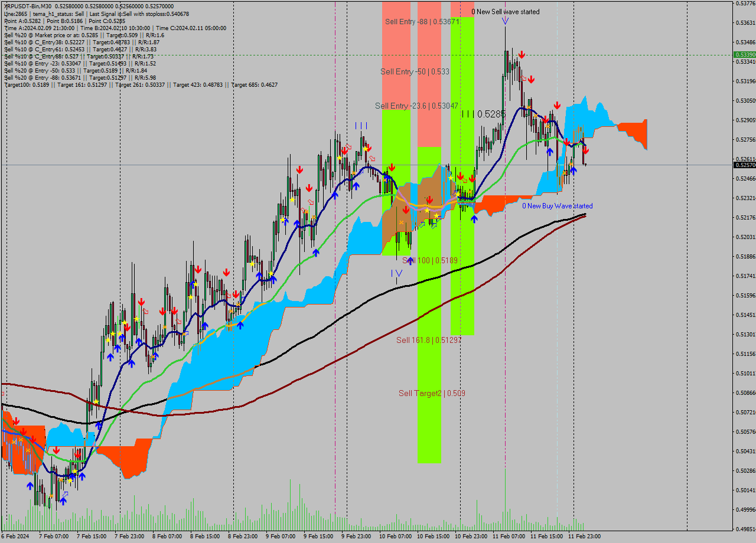Screen dimensions: 756x543
Task: Select the 8 Feb 15:00 time label
Action: [205, 537]
